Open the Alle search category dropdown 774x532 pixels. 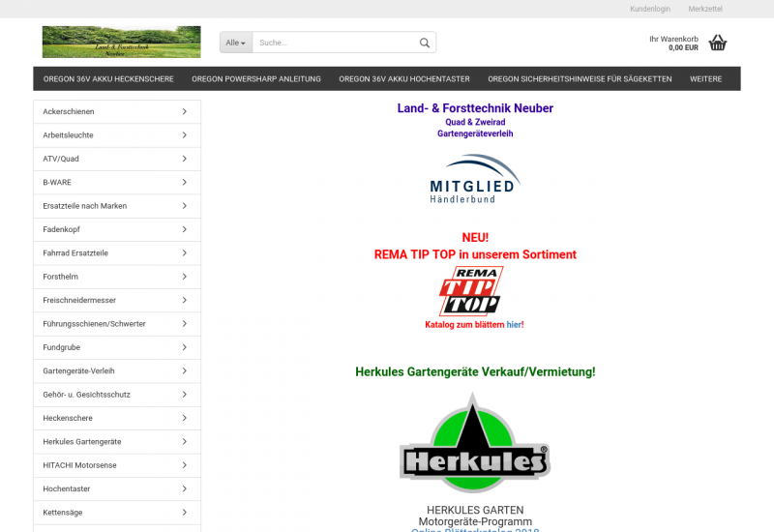pos(235,43)
